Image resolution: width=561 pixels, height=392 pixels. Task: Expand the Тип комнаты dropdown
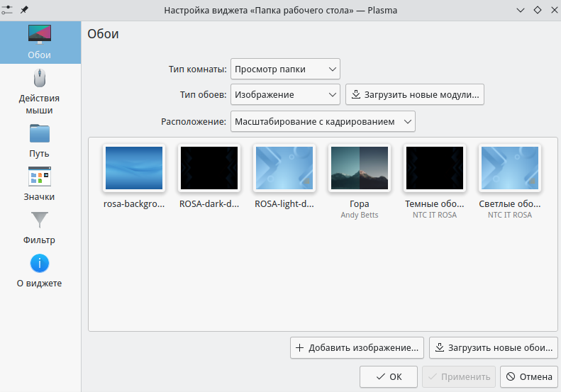tap(285, 69)
